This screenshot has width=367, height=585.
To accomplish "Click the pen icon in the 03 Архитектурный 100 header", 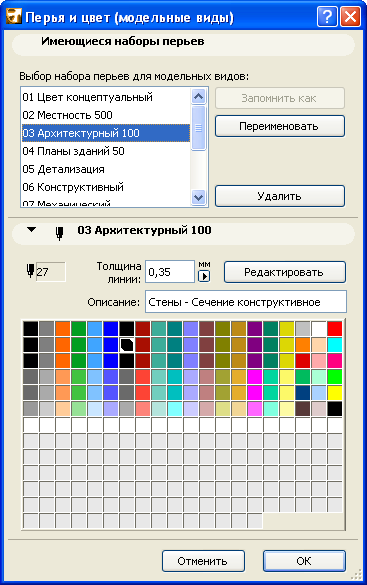I will [59, 233].
